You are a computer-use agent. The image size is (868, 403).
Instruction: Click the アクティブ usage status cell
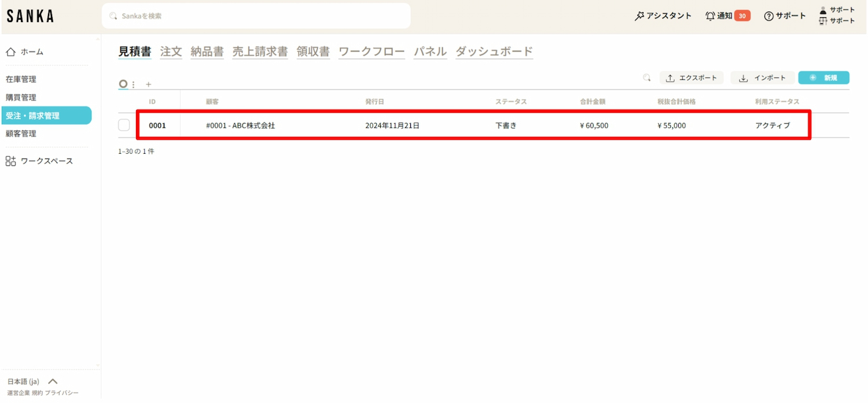point(773,125)
